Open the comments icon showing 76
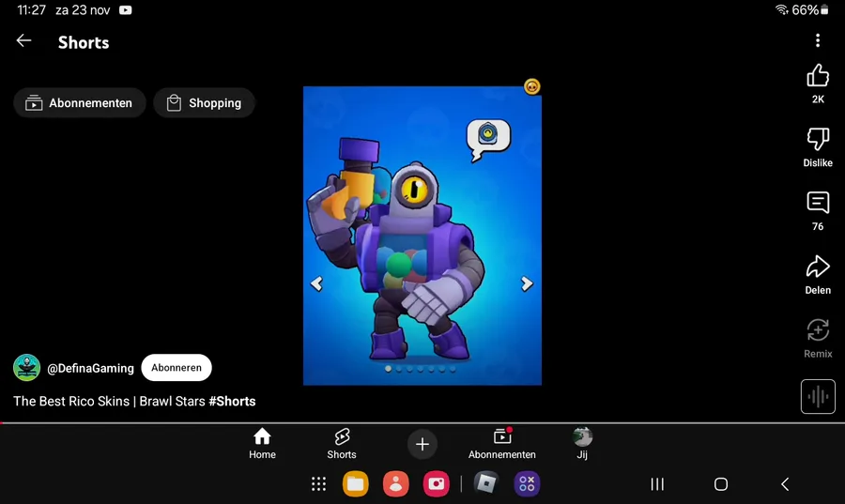This screenshot has height=504, width=845. click(x=818, y=203)
